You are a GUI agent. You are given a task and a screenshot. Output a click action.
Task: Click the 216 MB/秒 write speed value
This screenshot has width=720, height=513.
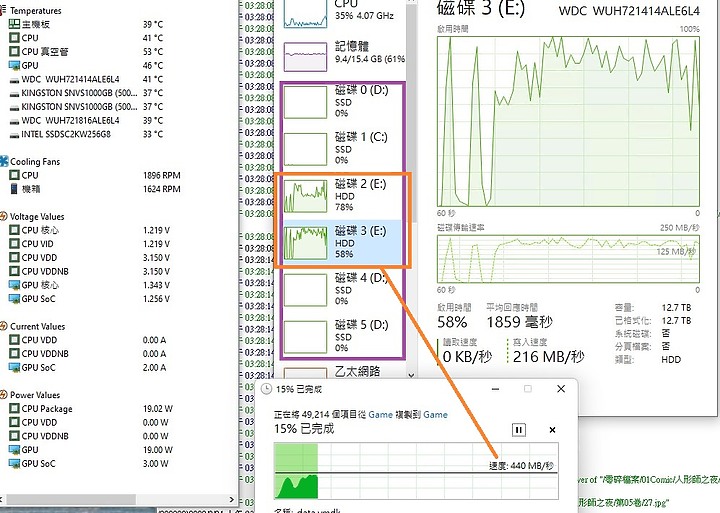[548, 357]
